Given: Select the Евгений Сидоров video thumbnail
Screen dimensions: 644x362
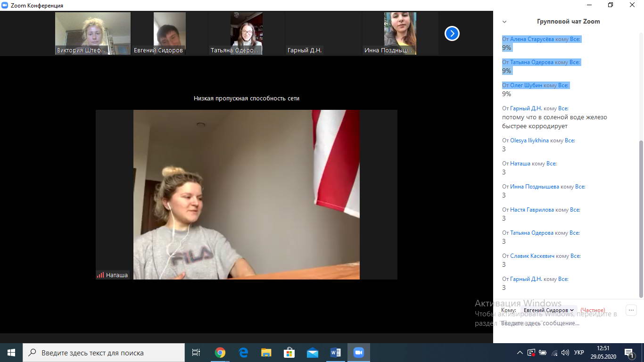Looking at the screenshot, I should 170,33.
